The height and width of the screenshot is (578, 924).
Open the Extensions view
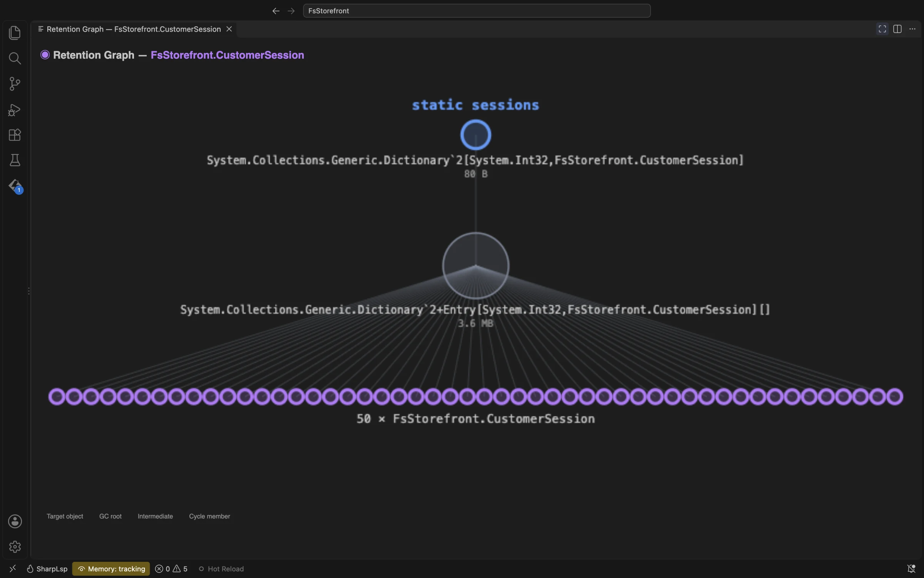click(15, 135)
